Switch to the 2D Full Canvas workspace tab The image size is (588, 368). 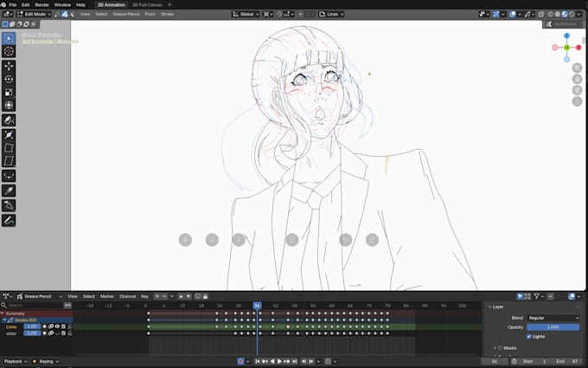click(x=147, y=5)
